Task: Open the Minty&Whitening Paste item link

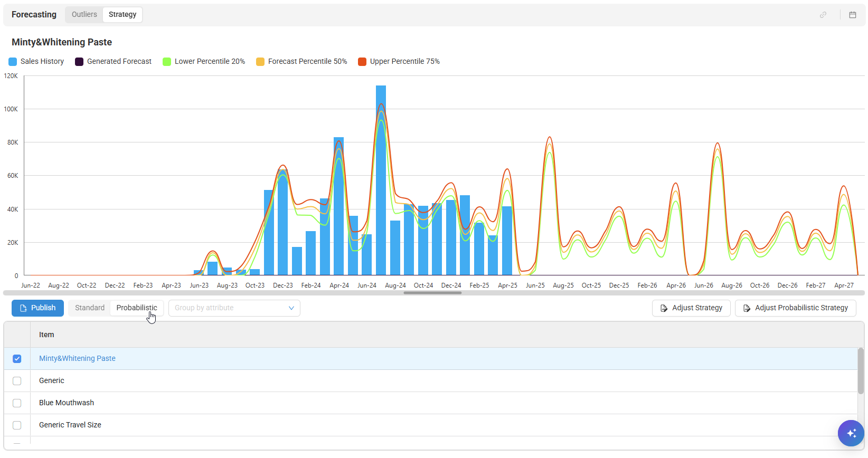Action: [x=77, y=359]
